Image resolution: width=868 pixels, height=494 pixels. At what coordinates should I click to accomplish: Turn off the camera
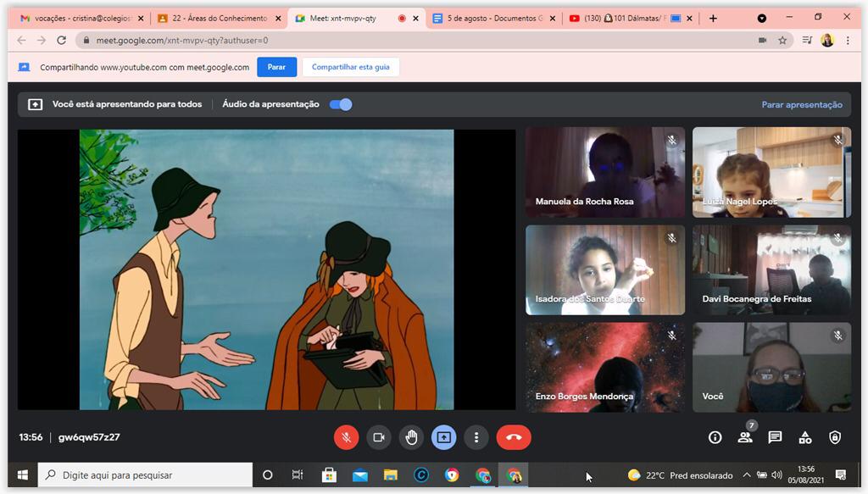pos(379,437)
